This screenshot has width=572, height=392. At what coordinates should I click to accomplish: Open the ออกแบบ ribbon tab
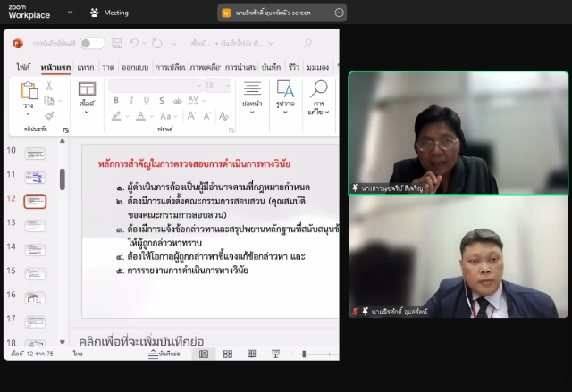[135, 67]
